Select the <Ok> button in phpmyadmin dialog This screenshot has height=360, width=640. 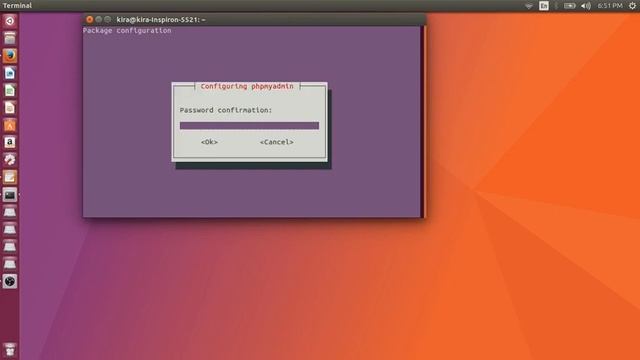(209, 142)
